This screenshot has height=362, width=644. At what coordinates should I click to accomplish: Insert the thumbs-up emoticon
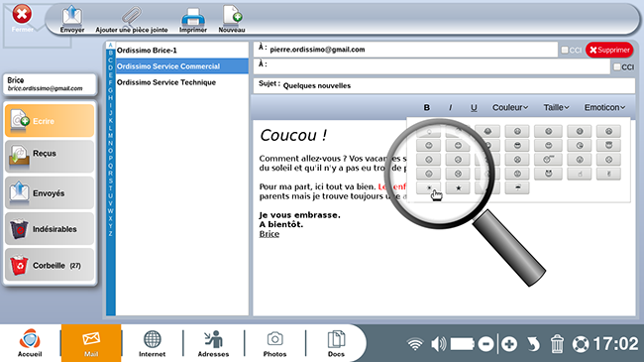(580, 174)
